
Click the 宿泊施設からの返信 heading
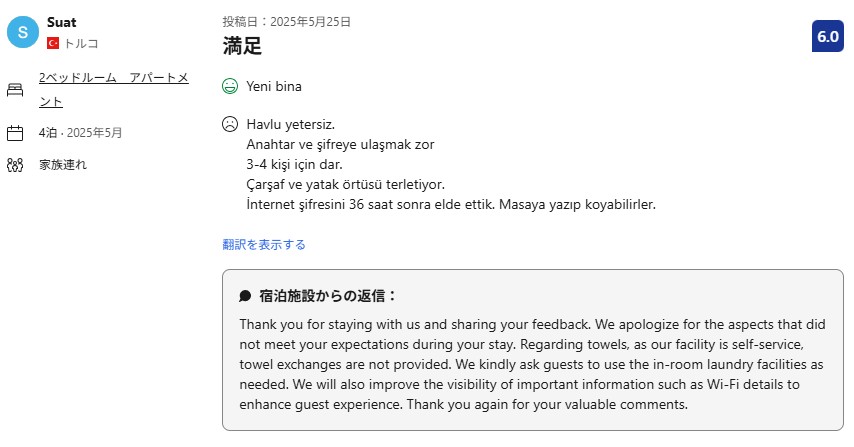click(x=328, y=296)
